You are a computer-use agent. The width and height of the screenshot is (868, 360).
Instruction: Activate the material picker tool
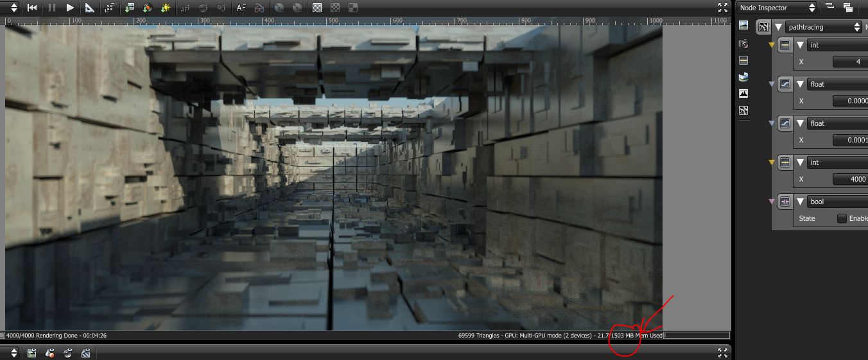click(x=204, y=8)
